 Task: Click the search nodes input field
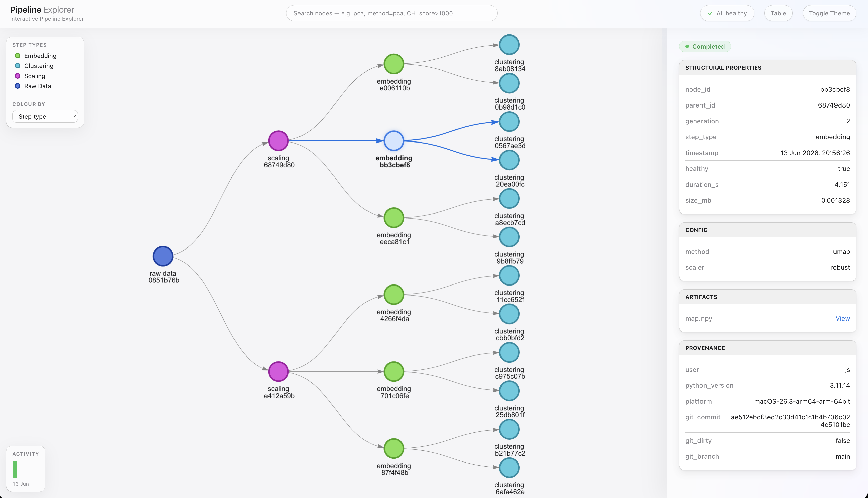click(392, 13)
